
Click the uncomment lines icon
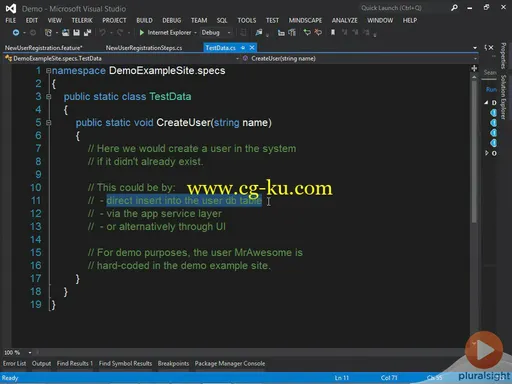coord(318,32)
